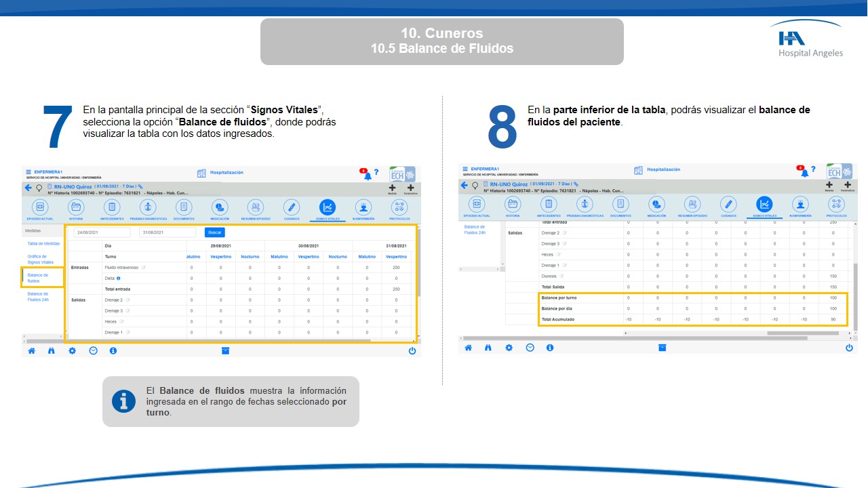
Task: Open Gráfica de Signos Vitales sidebar link
Action: (41, 259)
